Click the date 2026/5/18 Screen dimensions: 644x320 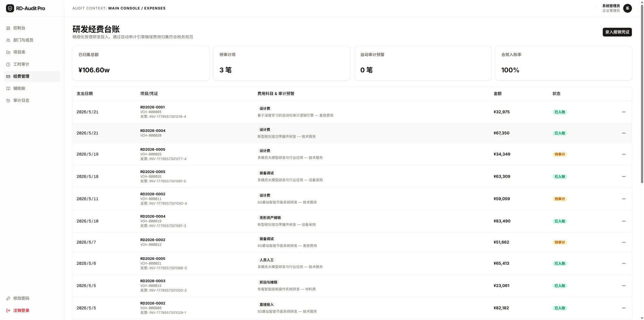[x=87, y=176]
